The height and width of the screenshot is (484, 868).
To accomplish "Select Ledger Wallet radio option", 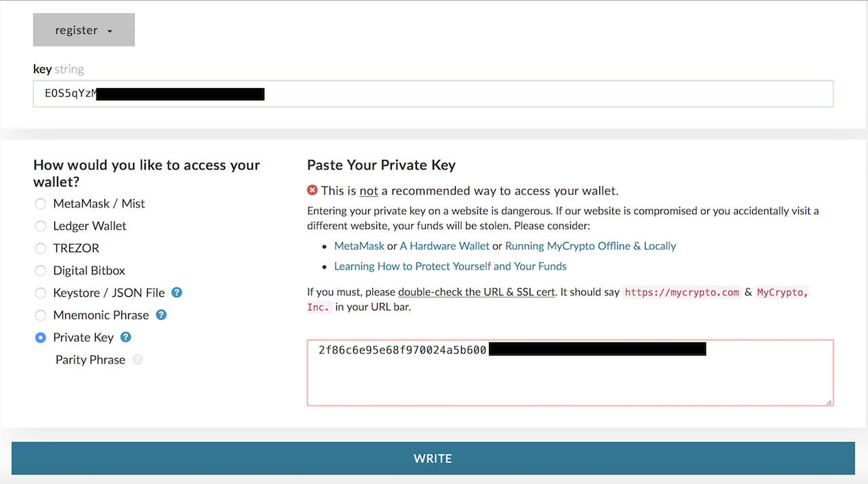I will tap(41, 226).
